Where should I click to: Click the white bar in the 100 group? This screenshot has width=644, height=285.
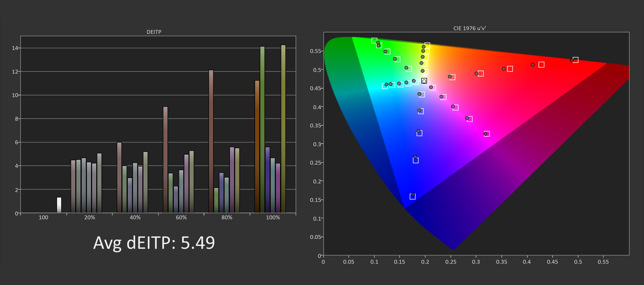click(x=59, y=205)
